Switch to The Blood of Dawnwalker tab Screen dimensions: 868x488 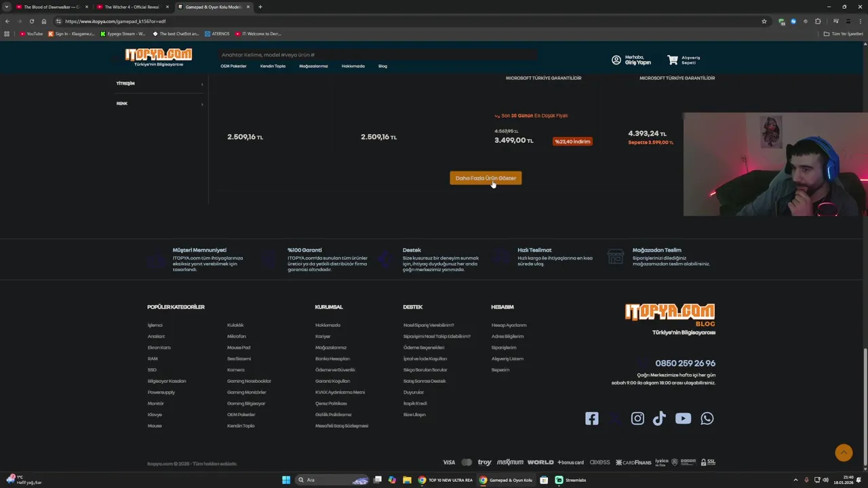(x=52, y=7)
